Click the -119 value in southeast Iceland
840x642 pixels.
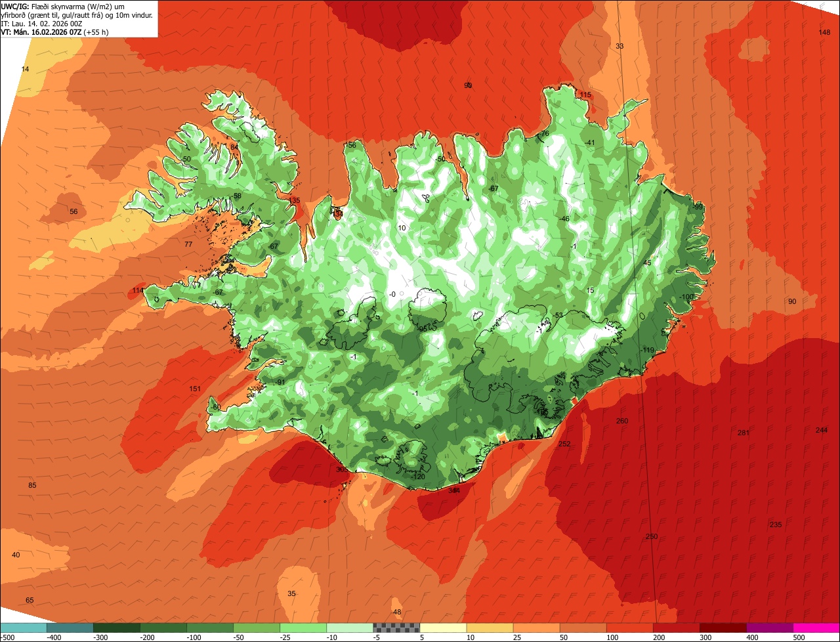tap(648, 350)
